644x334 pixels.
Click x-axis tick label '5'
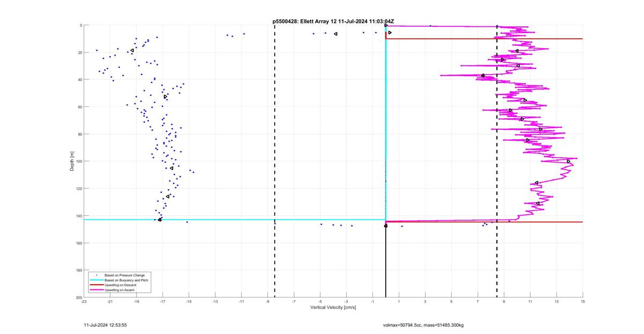(x=451, y=302)
